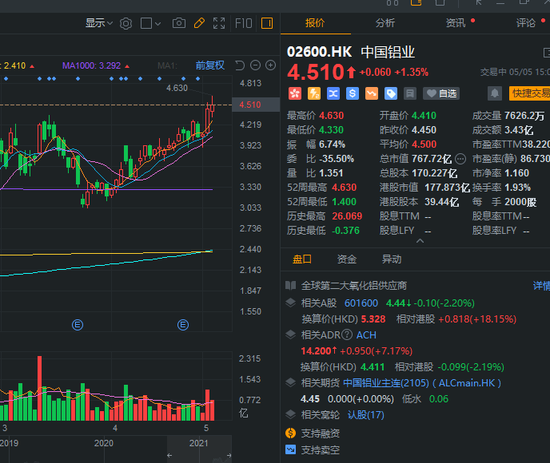Toggle the right side panel icon
This screenshot has height=463, width=550.
[x=267, y=23]
